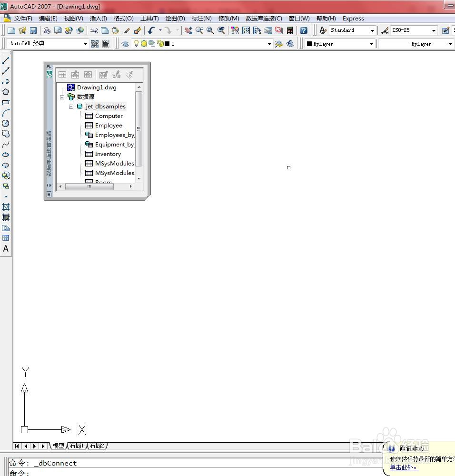Open an existing drawing file

22,30
